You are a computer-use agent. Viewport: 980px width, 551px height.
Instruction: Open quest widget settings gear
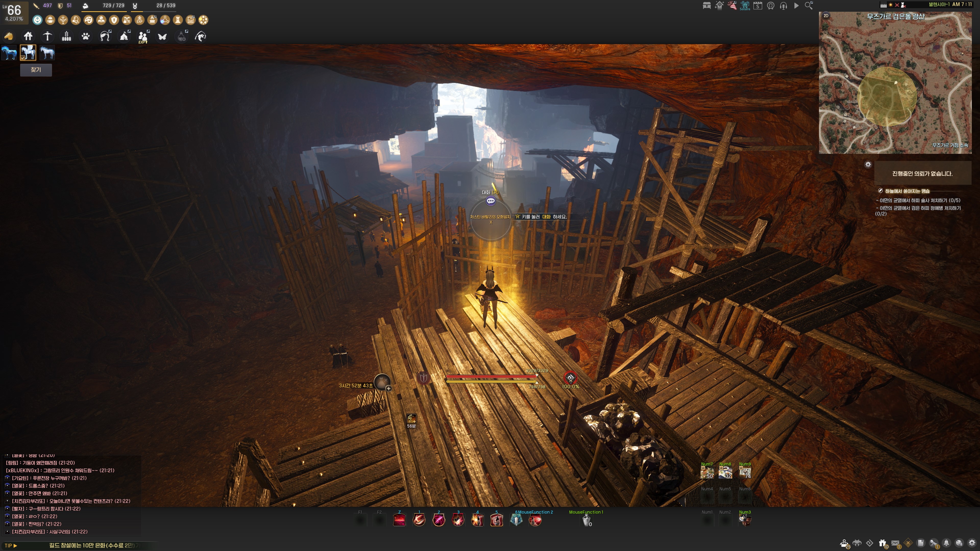pyautogui.click(x=868, y=165)
